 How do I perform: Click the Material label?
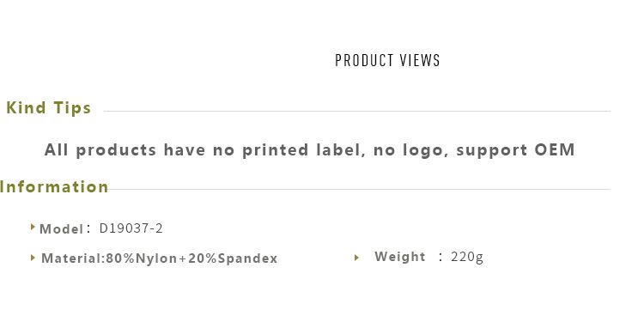71,258
